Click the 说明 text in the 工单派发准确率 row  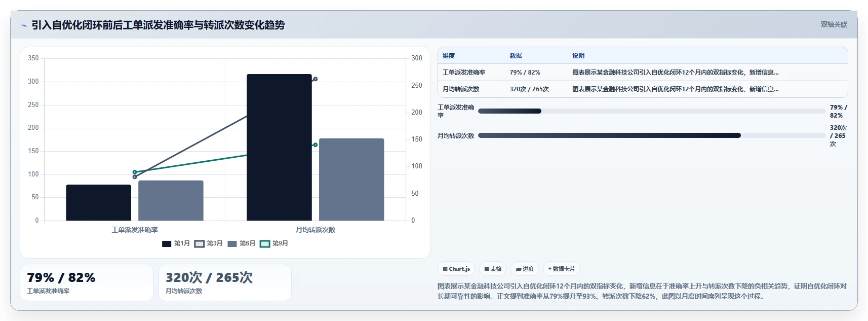pos(676,73)
